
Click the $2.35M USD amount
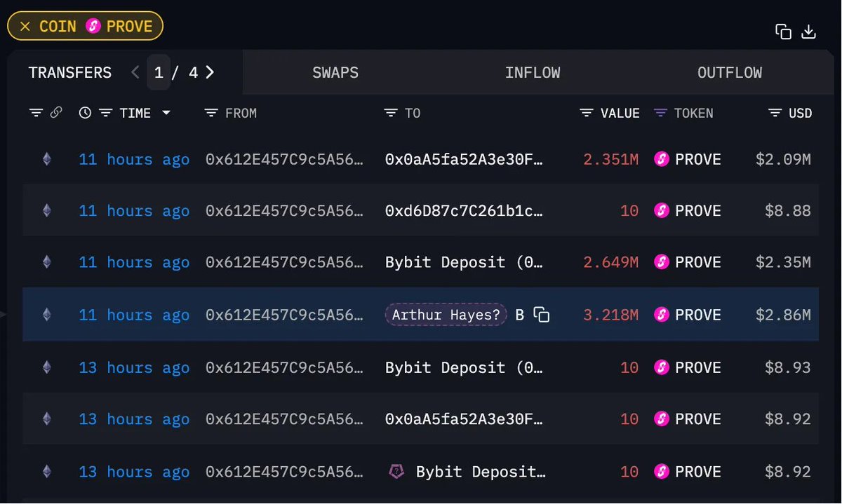pyautogui.click(x=783, y=262)
